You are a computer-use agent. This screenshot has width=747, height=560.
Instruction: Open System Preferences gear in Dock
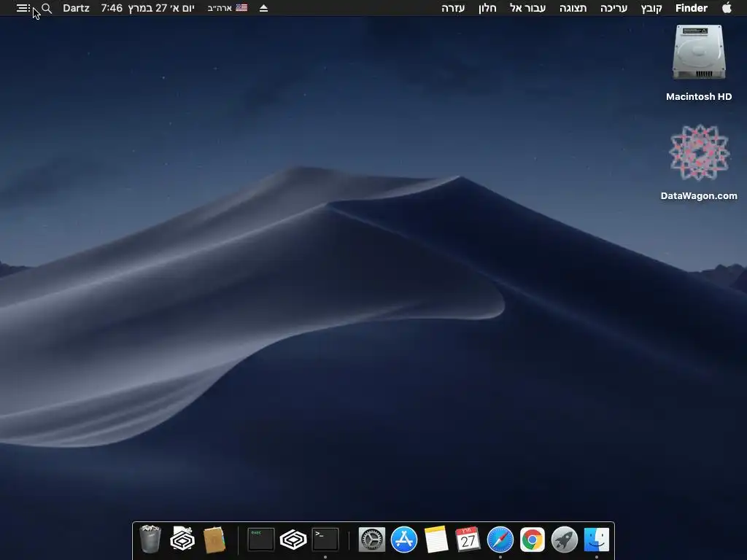[x=372, y=540]
